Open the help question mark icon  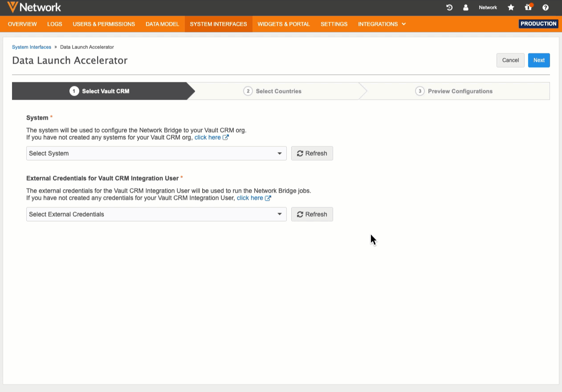pos(546,8)
